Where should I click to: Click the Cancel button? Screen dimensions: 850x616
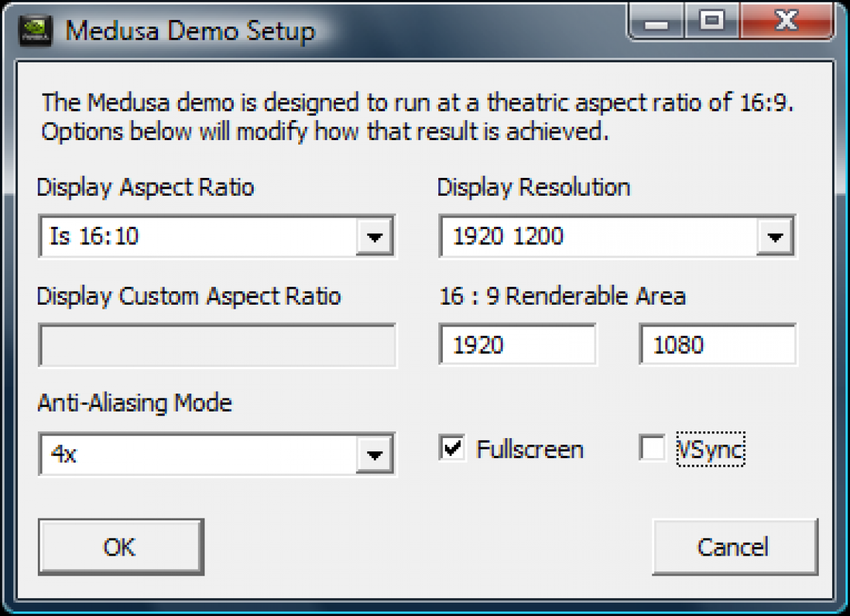coord(734,547)
